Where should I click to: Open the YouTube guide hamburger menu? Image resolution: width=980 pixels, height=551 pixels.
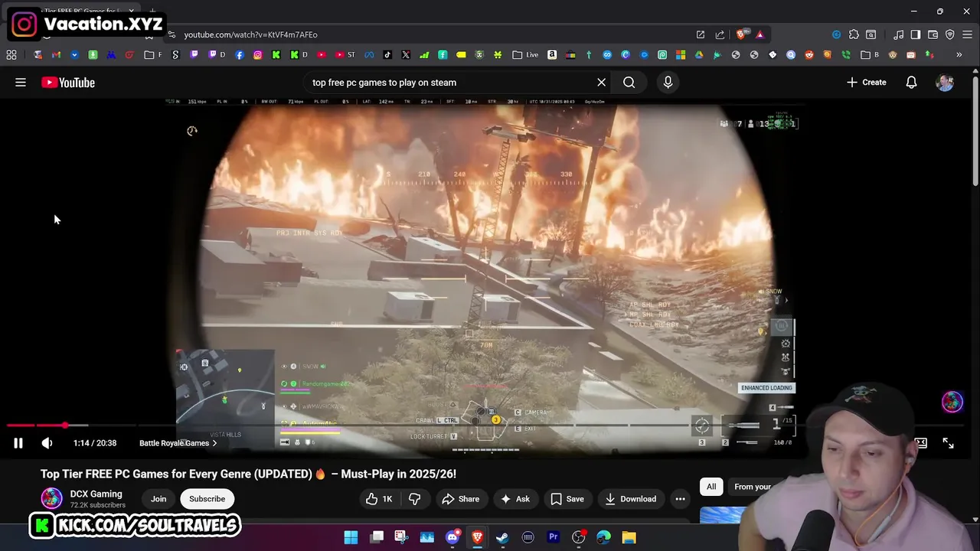21,83
